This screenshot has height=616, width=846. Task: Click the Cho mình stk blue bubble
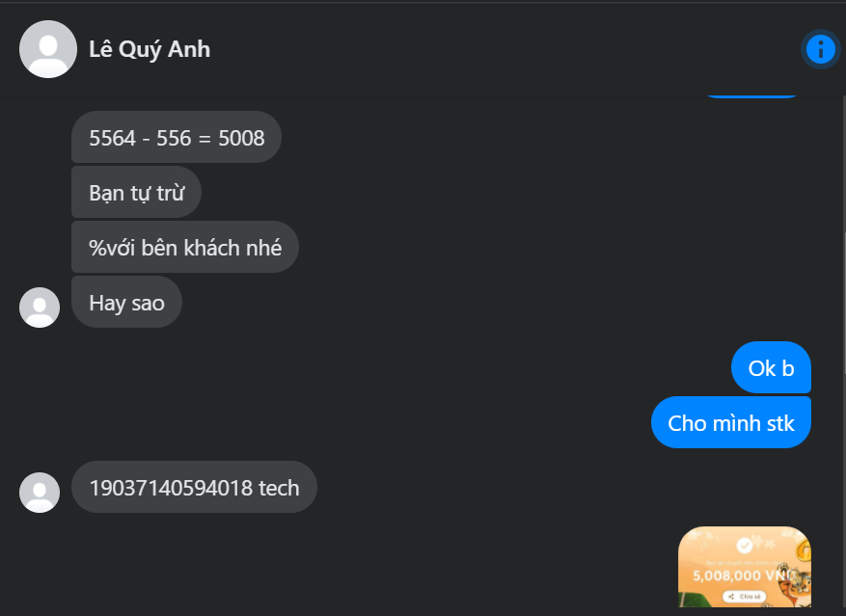point(730,422)
